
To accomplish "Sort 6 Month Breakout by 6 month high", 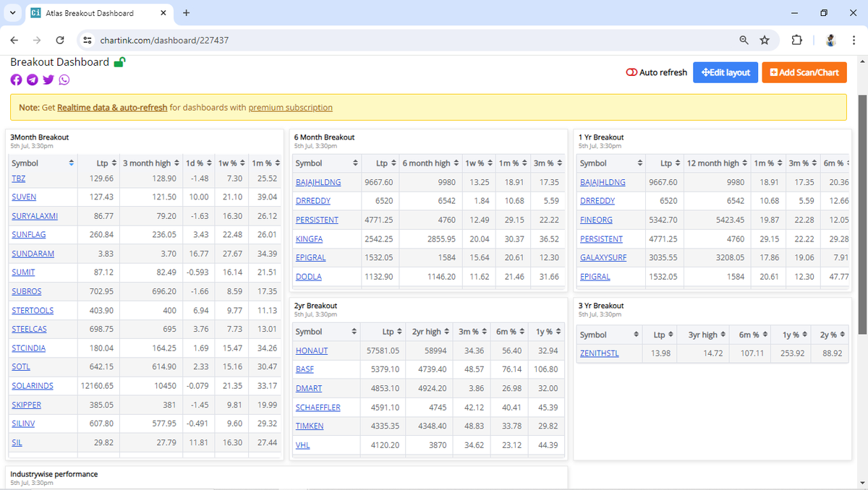I will coord(430,163).
